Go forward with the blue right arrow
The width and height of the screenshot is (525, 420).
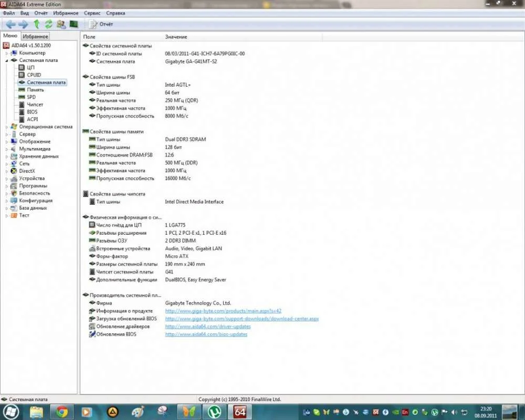click(23, 24)
